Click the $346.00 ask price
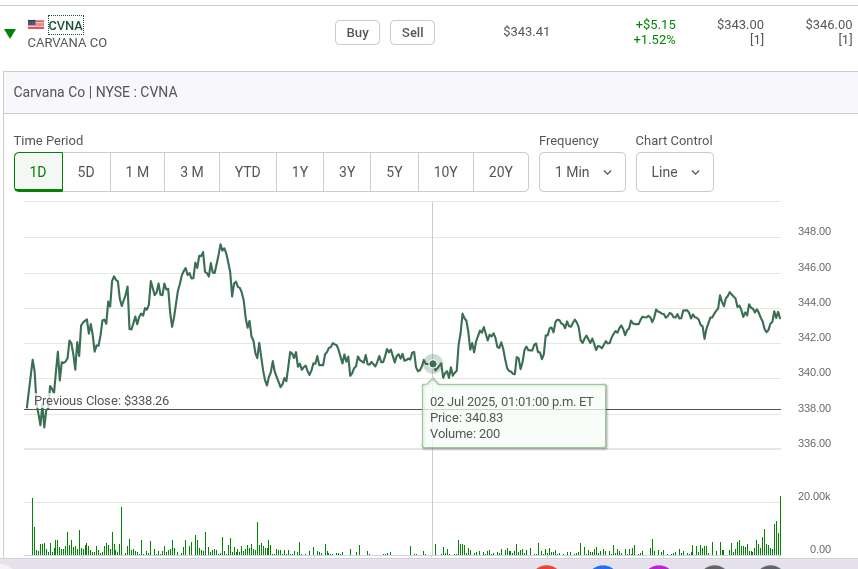This screenshot has width=858, height=569. pyautogui.click(x=829, y=25)
